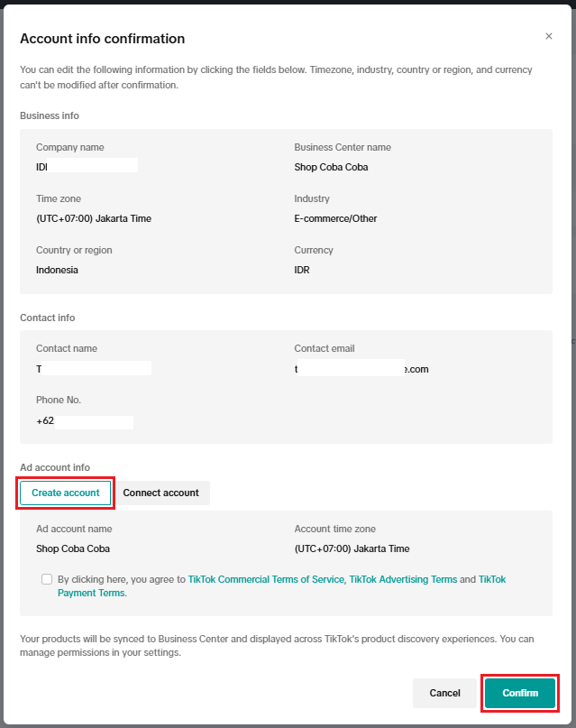Open the TikTok Advertising Terms link
Screen dimensions: 576x728
(403, 579)
